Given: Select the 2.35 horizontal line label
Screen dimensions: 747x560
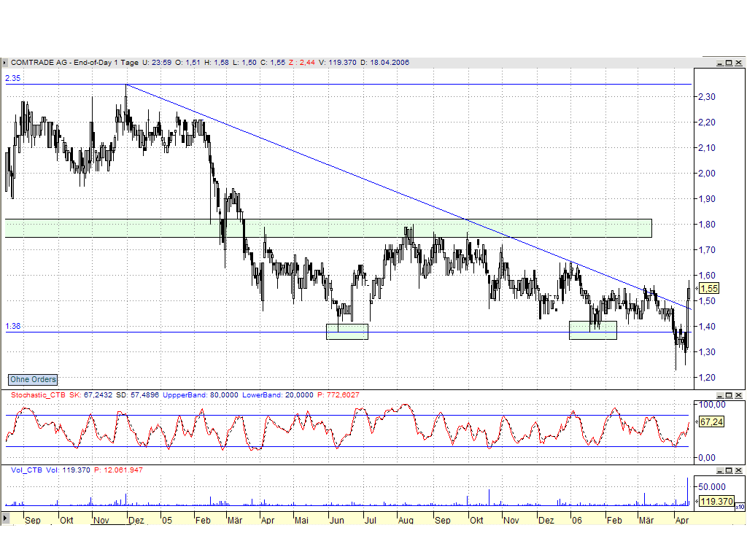Looking at the screenshot, I should (12, 78).
